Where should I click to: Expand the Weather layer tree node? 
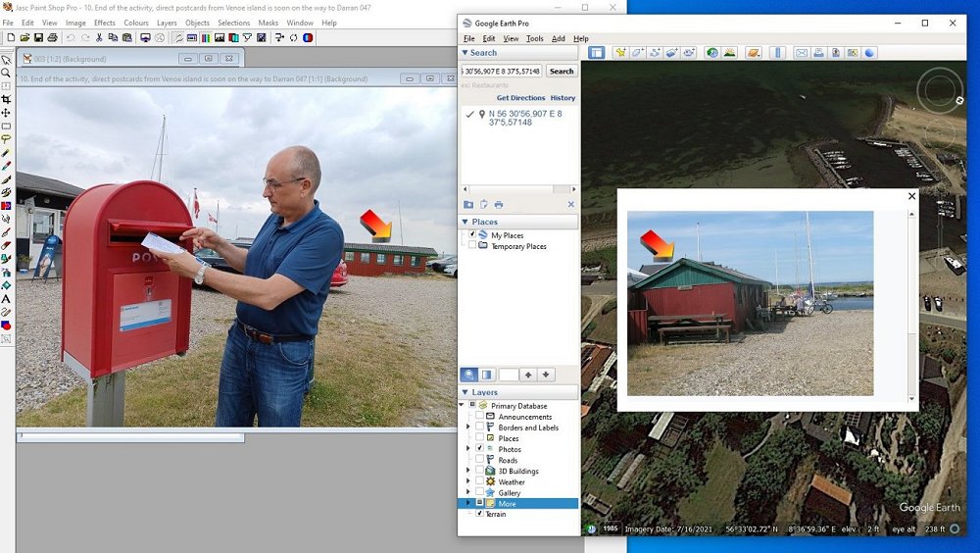pyautogui.click(x=467, y=481)
